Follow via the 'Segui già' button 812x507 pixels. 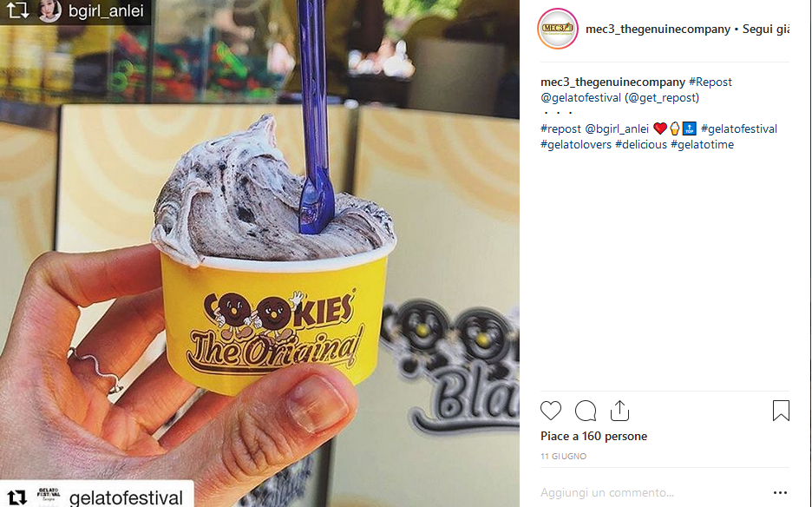click(x=766, y=29)
